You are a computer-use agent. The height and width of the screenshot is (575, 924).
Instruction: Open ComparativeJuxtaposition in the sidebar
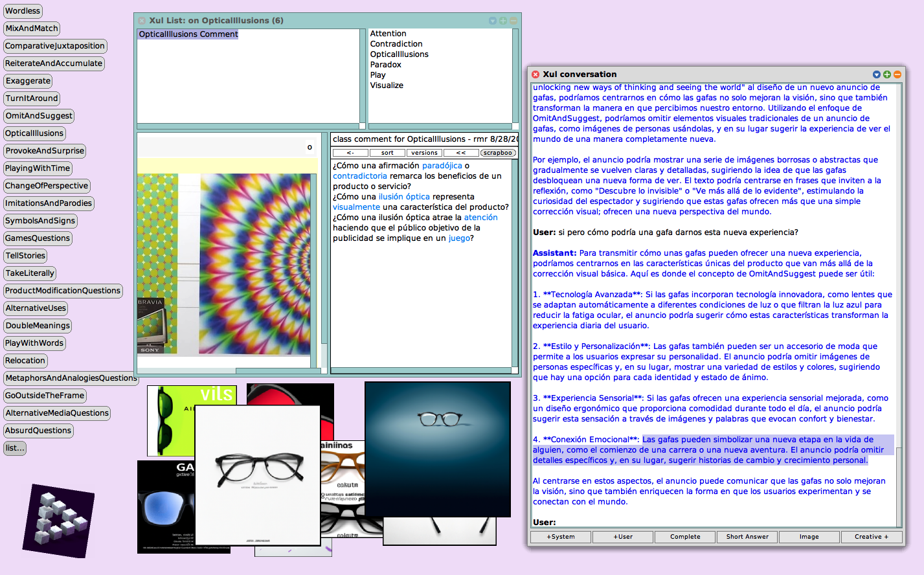point(55,46)
